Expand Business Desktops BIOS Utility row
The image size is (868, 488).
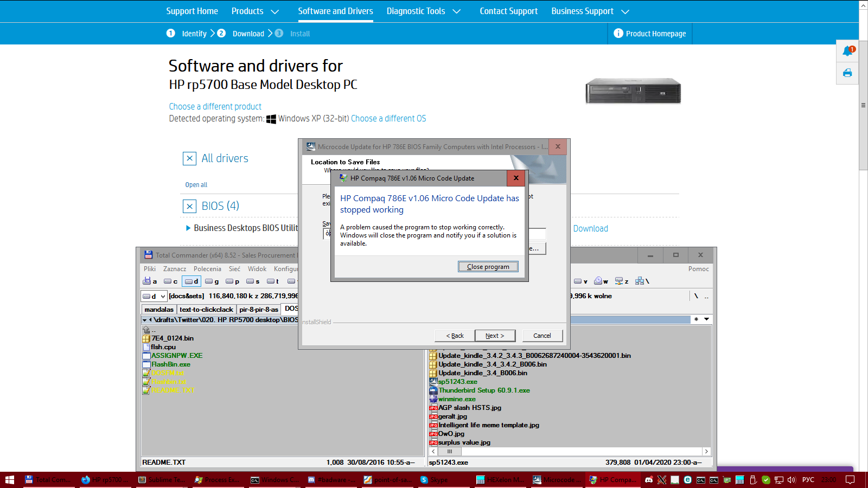188,228
